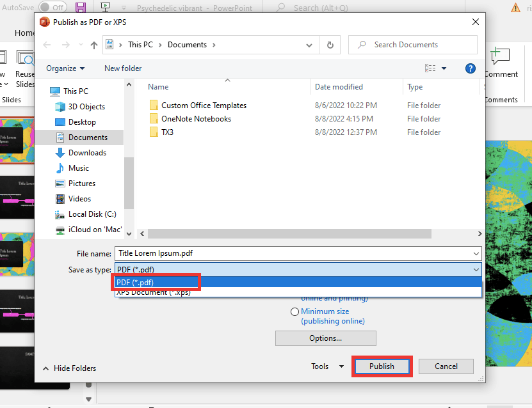Screen dimensions: 532x408
Task: Select Desktop in the navigation pane
Action: pos(76,122)
